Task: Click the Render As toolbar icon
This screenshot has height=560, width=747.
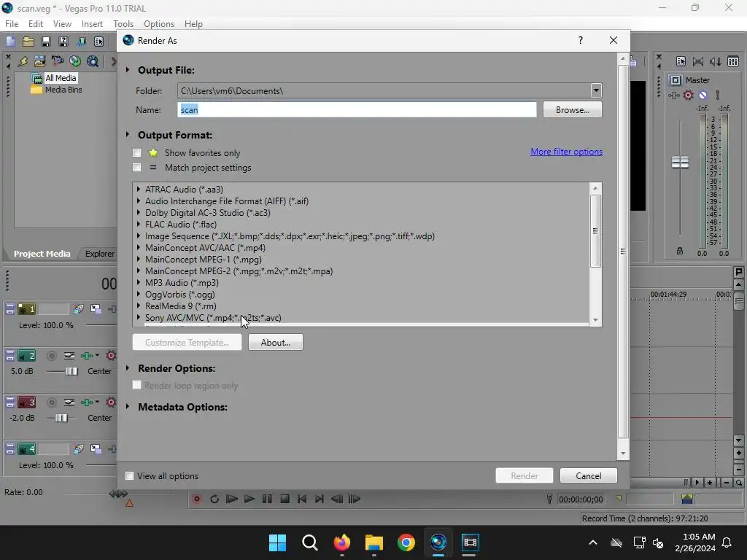Action: point(82,42)
